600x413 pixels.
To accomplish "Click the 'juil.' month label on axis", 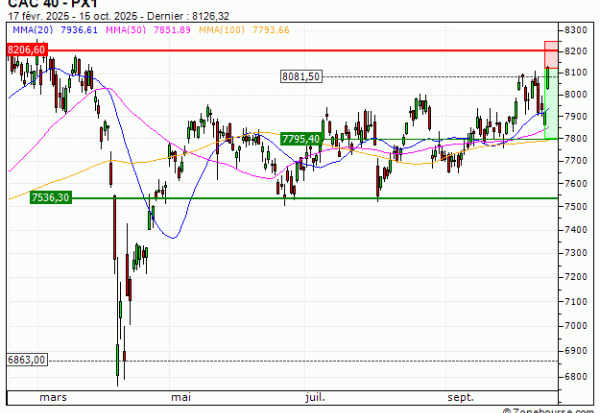I will 314,397.
